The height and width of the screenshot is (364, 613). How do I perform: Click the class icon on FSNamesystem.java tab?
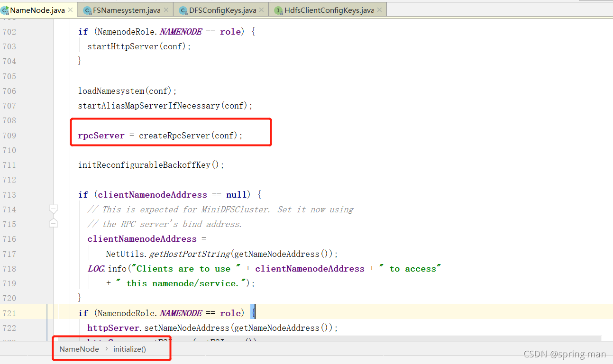coord(87,10)
